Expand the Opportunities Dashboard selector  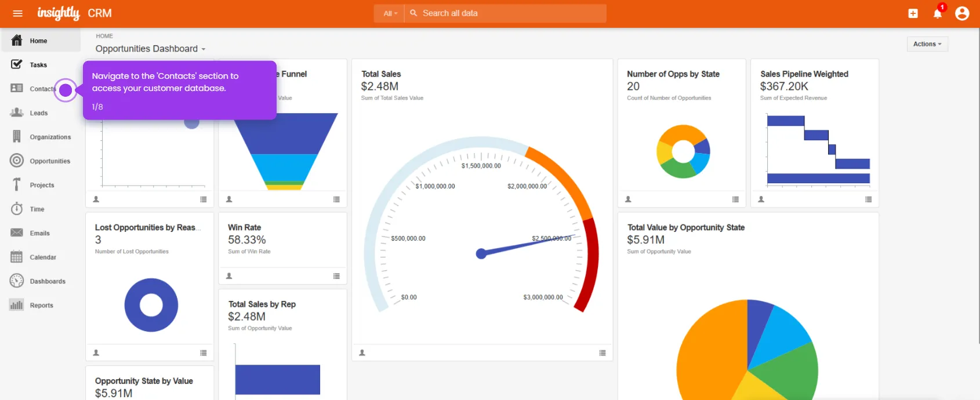[151, 49]
